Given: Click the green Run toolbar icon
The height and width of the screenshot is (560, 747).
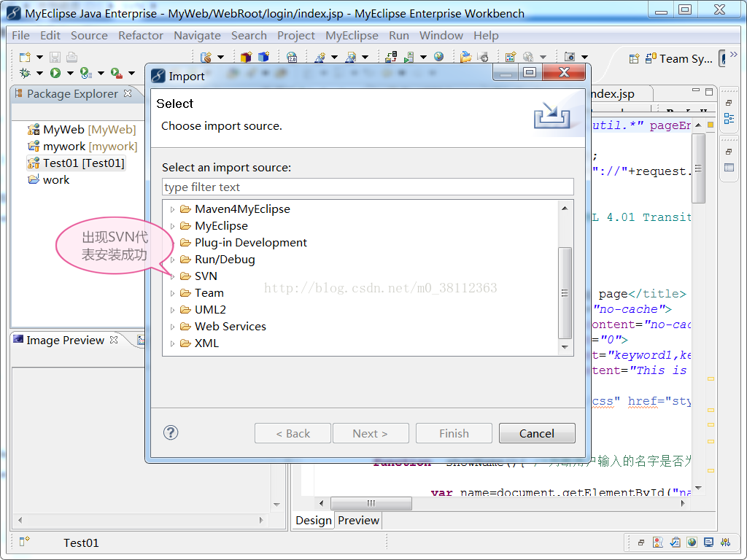Looking at the screenshot, I should click(55, 73).
